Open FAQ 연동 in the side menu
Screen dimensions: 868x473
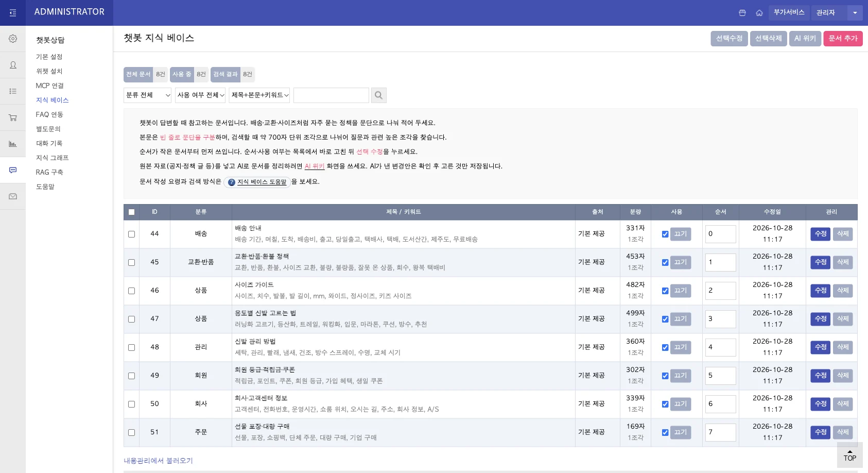click(49, 114)
